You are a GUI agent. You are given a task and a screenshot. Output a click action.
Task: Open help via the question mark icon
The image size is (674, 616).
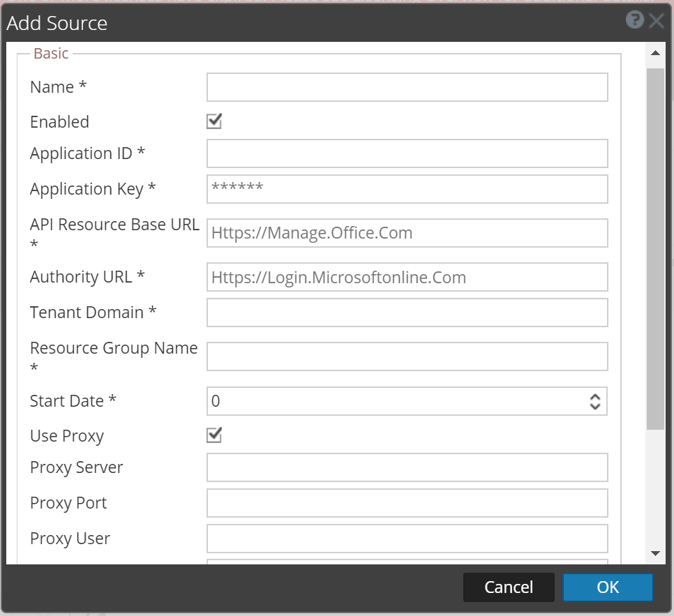point(634,20)
